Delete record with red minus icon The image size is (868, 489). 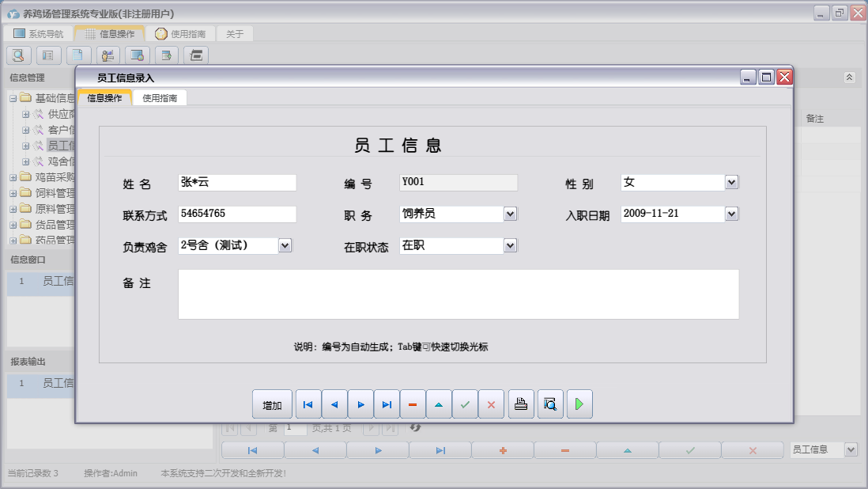coord(412,404)
